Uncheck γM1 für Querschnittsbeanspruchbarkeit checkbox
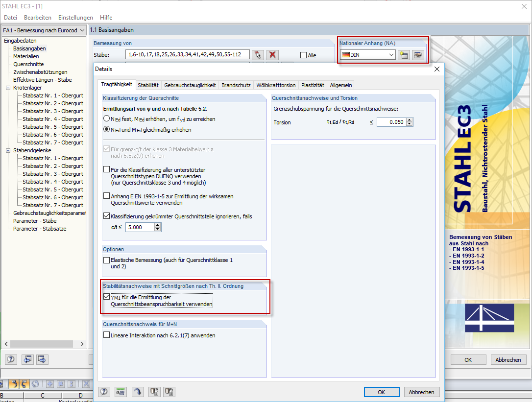Image resolution: width=532 pixels, height=402 pixels. [x=106, y=297]
